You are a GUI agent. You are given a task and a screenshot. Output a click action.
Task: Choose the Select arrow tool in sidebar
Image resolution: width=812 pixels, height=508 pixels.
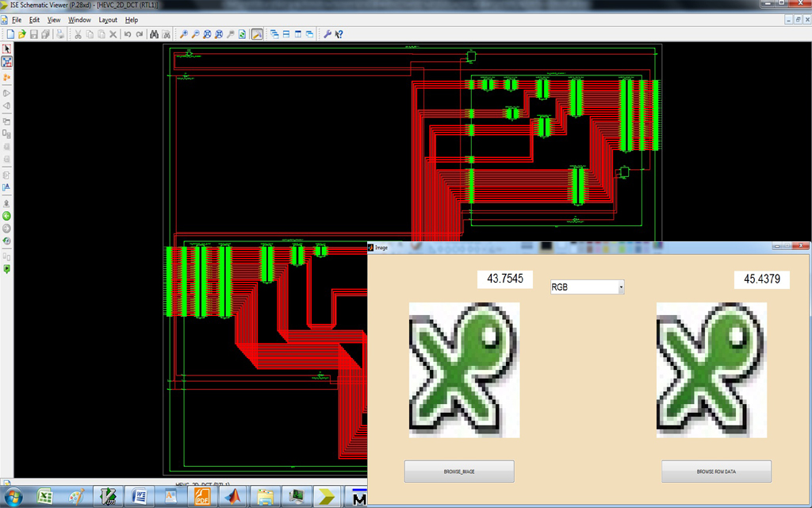[6, 48]
